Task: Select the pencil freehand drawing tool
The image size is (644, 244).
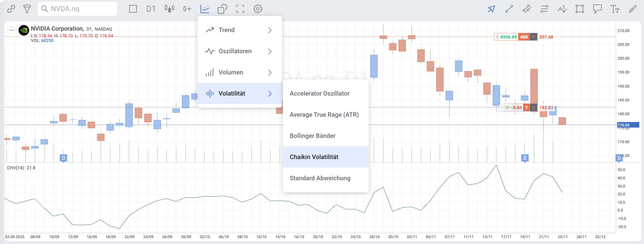Action: coord(633,9)
